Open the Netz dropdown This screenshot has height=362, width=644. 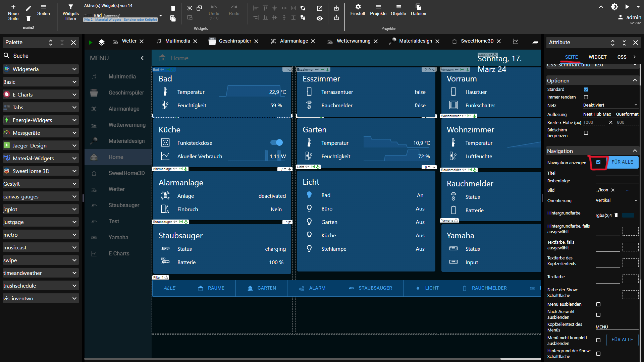click(610, 105)
